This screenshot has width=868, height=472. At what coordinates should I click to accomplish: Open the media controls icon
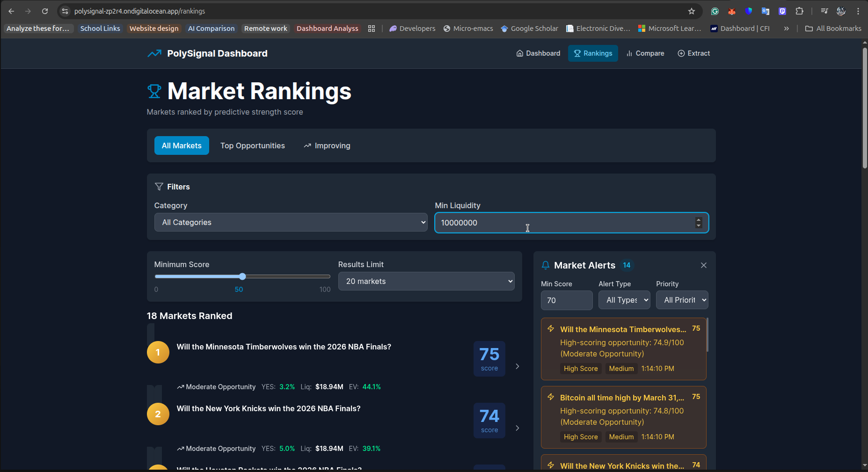click(x=824, y=11)
